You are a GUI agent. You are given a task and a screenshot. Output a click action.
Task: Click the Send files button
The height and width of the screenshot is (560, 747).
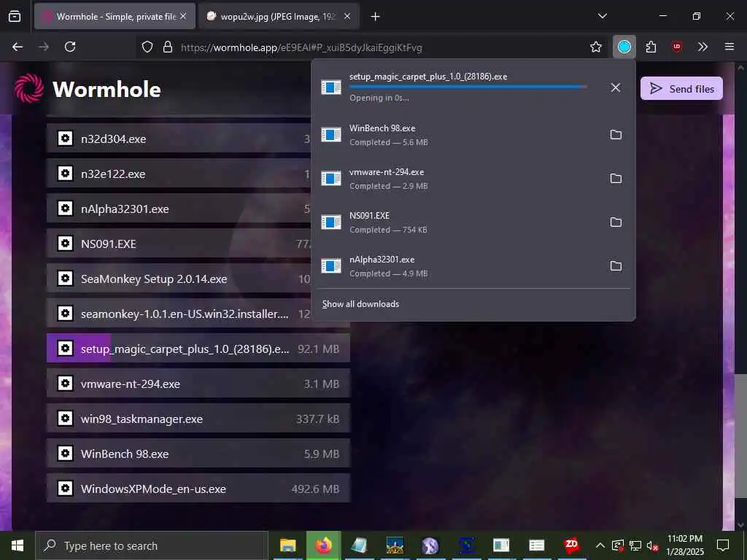pyautogui.click(x=681, y=88)
